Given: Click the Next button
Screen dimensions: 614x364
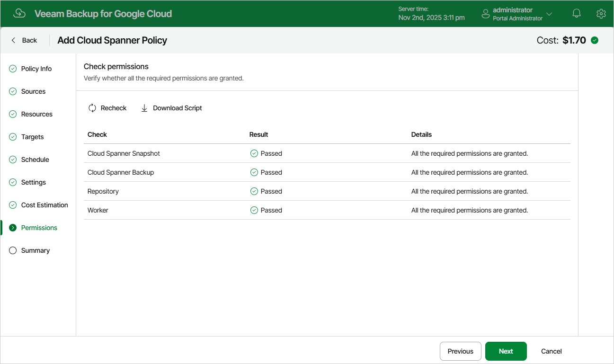Looking at the screenshot, I should (x=506, y=351).
